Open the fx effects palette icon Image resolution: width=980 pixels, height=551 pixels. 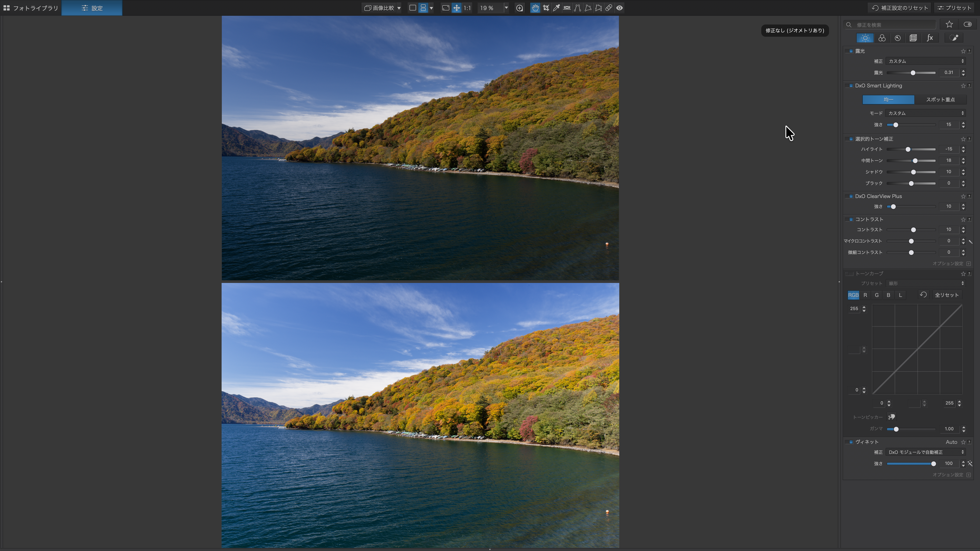tap(930, 38)
